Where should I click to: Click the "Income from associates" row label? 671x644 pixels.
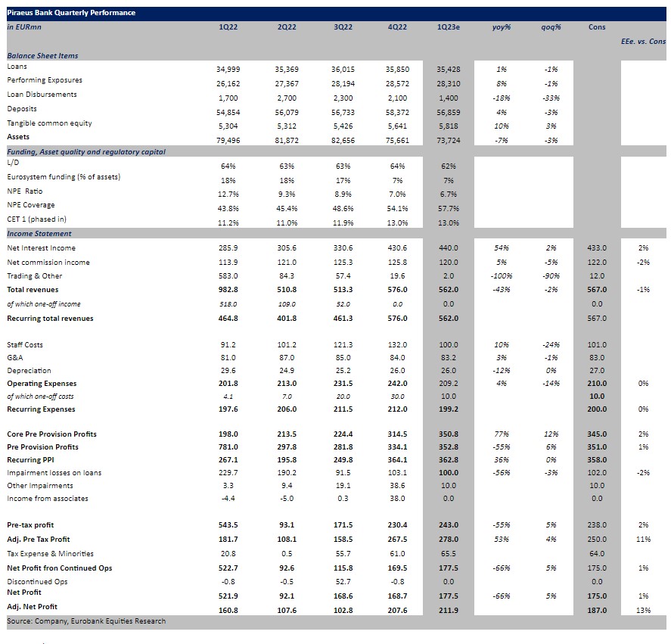coord(48,499)
